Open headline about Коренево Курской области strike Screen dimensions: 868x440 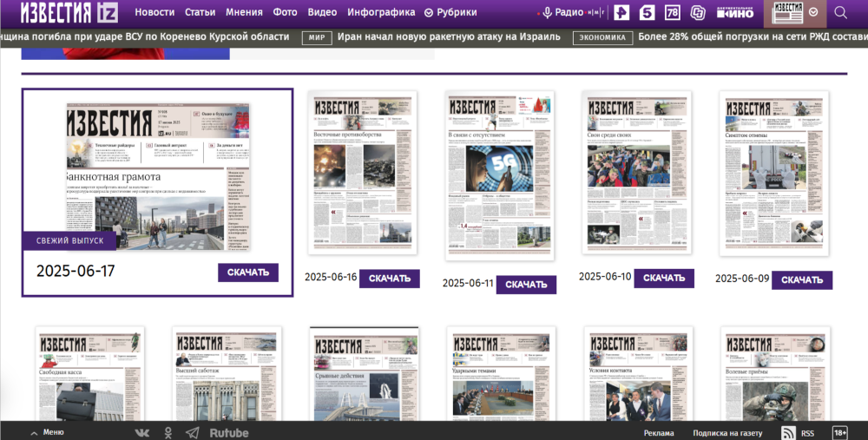coord(144,37)
